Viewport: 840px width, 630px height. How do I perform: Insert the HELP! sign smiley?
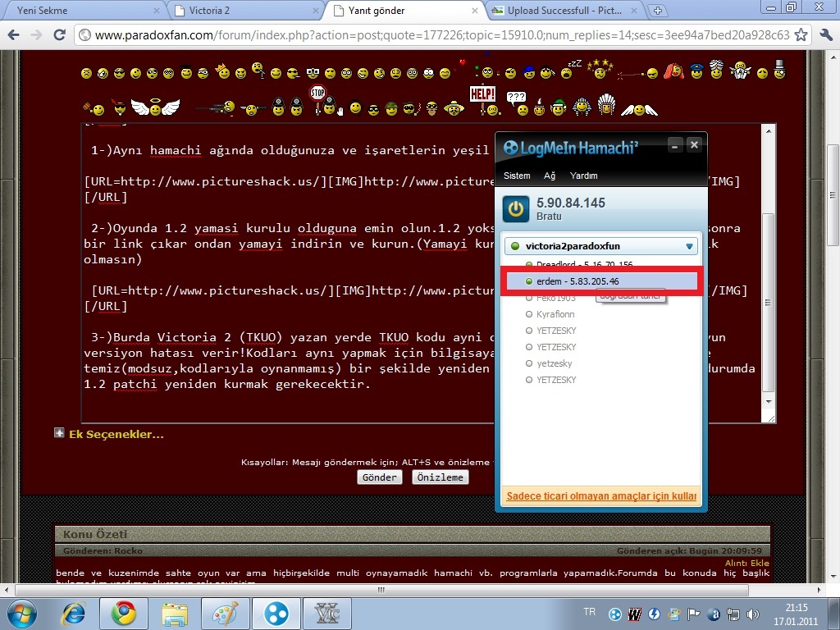click(x=486, y=101)
